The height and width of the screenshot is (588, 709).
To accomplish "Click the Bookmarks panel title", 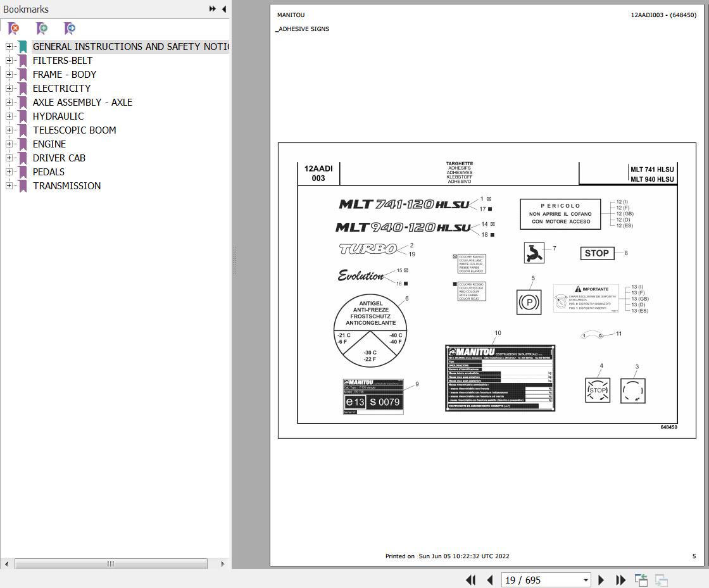I will coord(26,9).
